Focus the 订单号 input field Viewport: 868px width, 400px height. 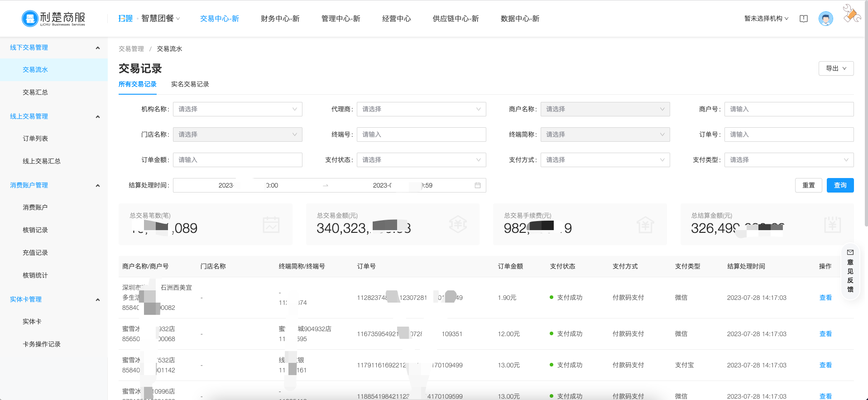(789, 135)
